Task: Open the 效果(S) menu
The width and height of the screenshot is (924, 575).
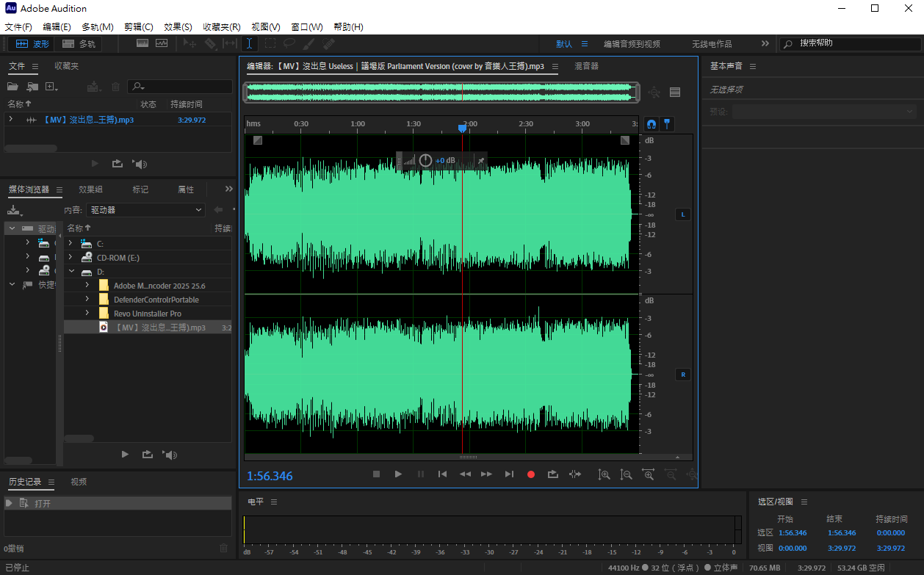Action: pyautogui.click(x=178, y=27)
